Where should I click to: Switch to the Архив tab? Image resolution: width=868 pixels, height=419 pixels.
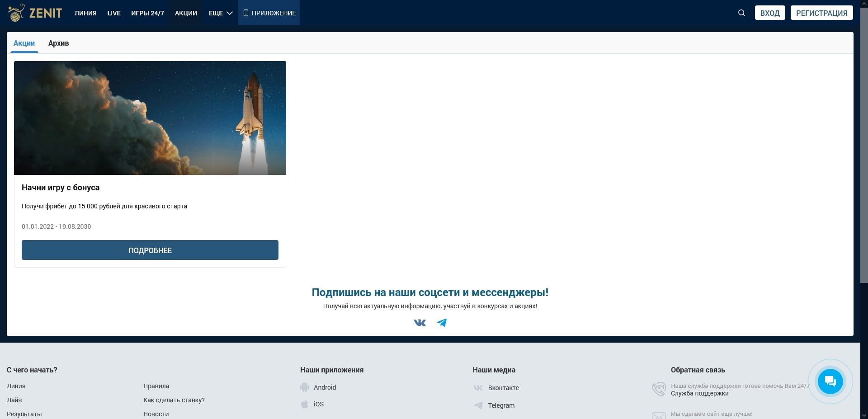click(x=58, y=43)
